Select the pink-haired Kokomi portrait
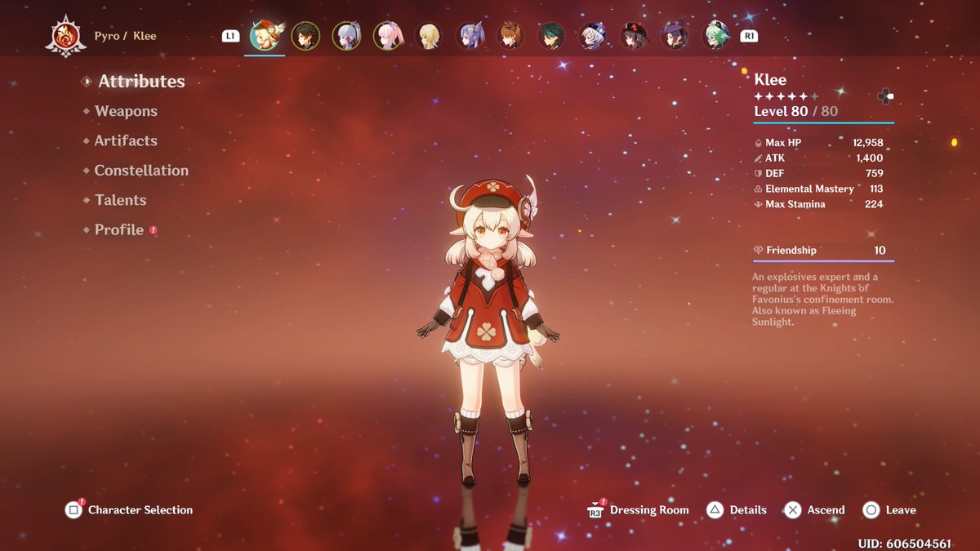980x551 pixels. click(388, 36)
